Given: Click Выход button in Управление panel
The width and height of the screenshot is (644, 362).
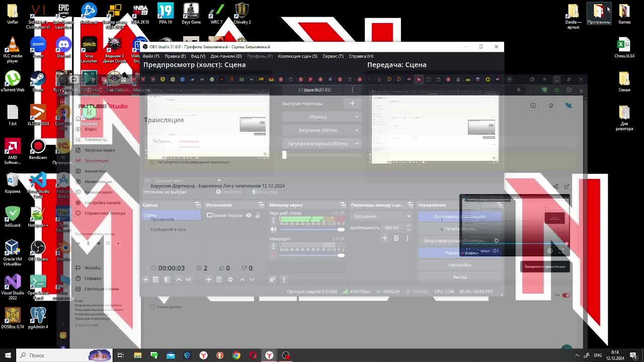Looking at the screenshot, I should click(x=459, y=277).
